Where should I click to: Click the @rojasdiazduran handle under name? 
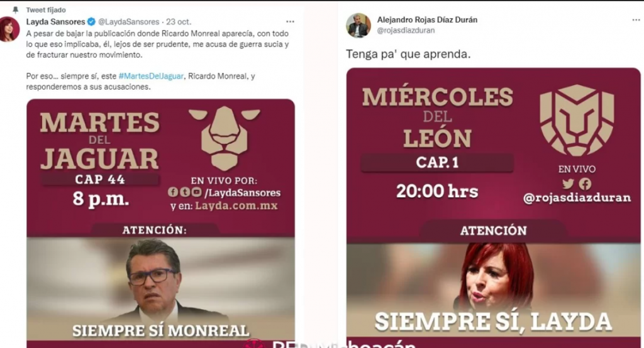(406, 30)
